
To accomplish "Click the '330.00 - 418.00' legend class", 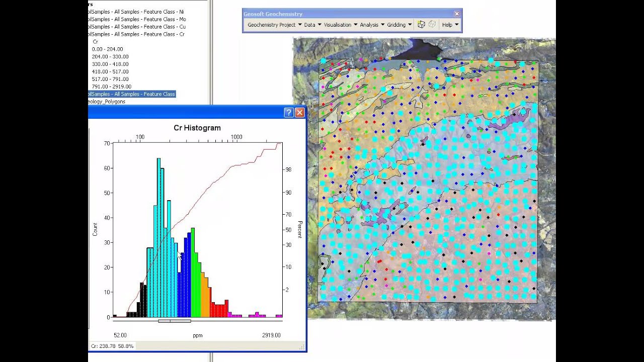I will click(110, 64).
